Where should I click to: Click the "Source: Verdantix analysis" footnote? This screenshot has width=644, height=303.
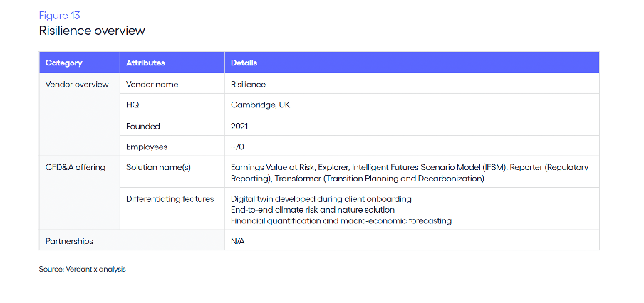[82, 270]
